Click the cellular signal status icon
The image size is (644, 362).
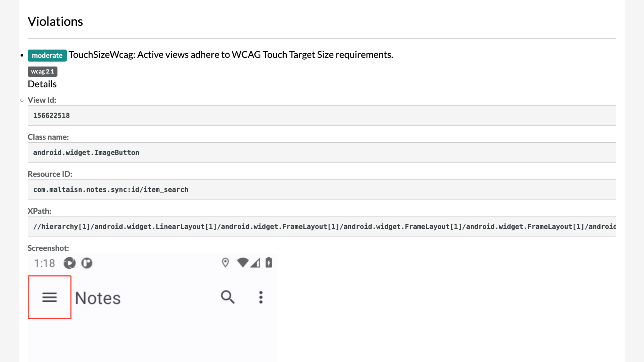[256, 263]
